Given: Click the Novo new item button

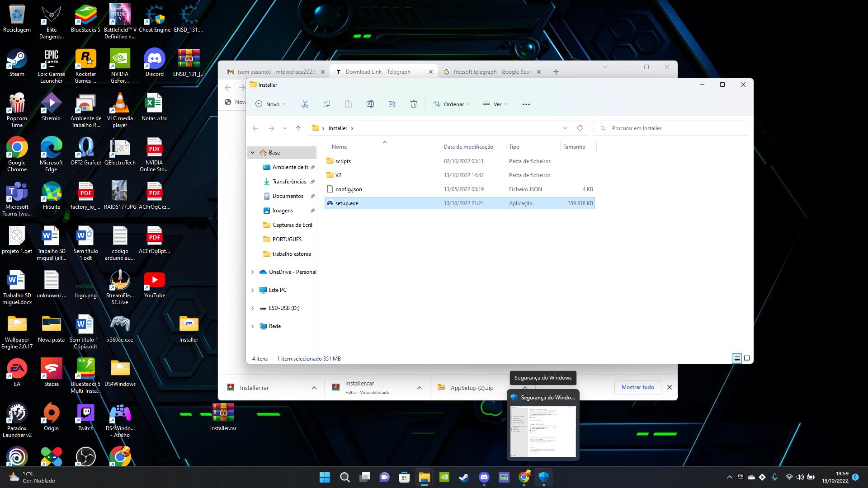Looking at the screenshot, I should tap(270, 104).
